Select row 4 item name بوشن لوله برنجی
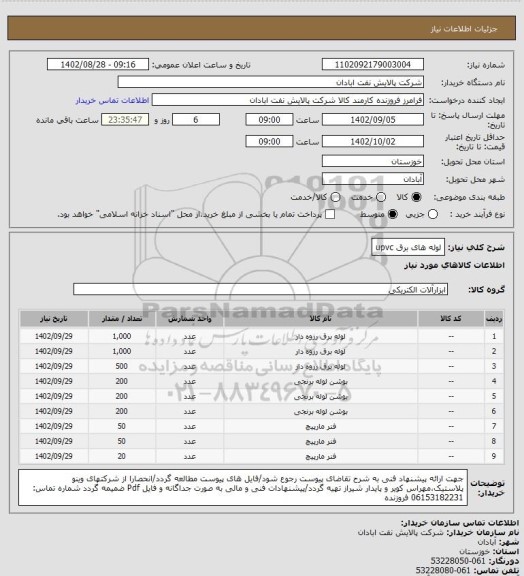The image size is (524, 576). (x=320, y=381)
